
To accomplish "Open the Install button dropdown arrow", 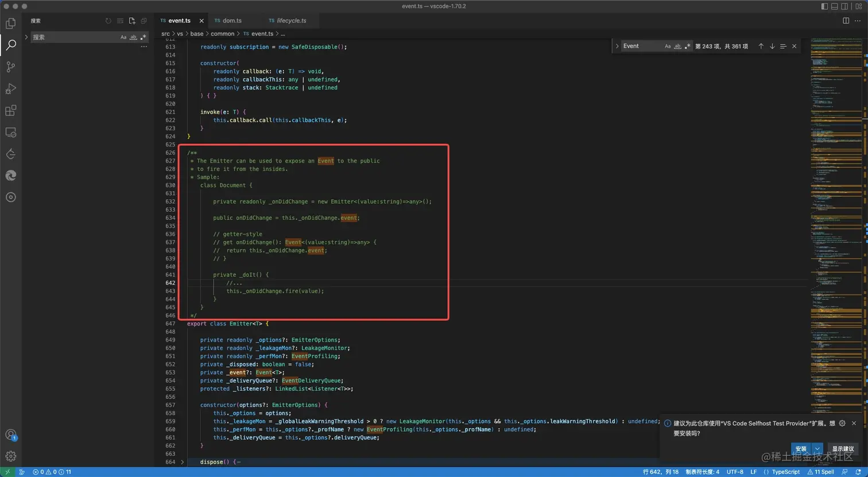I will 816,449.
